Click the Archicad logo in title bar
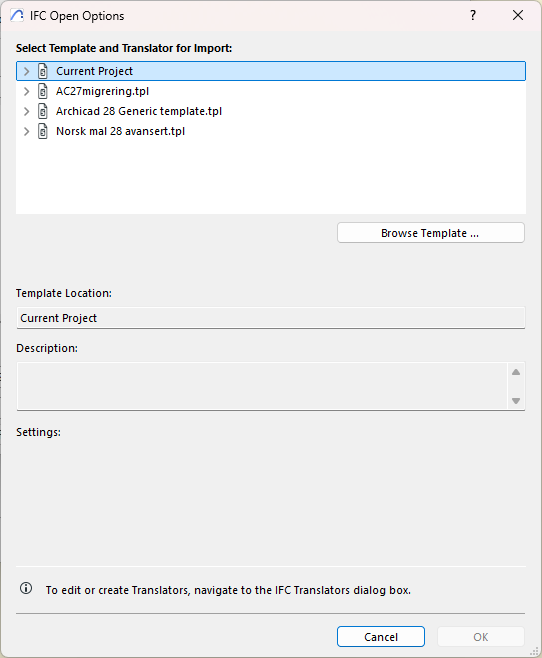 coord(17,16)
